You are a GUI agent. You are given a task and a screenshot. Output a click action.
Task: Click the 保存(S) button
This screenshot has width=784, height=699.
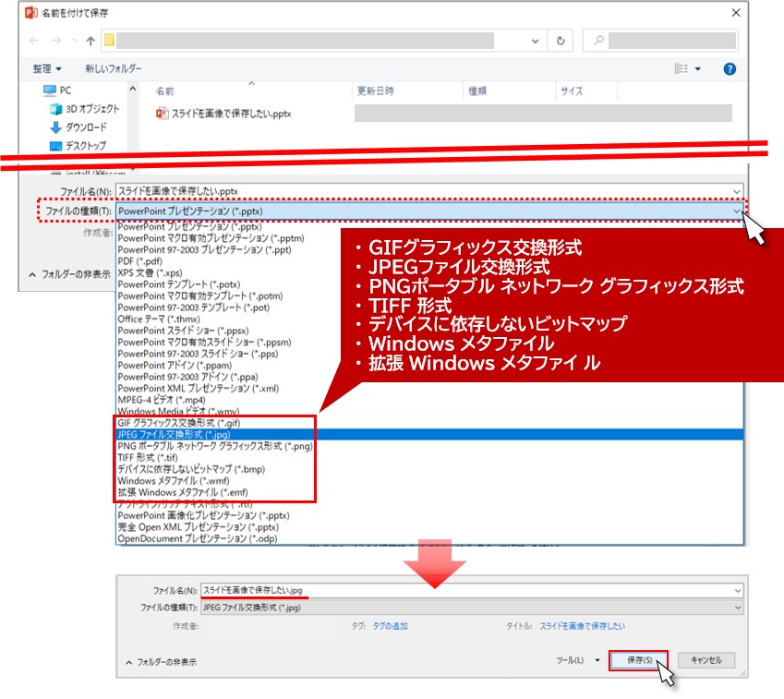[x=639, y=661]
